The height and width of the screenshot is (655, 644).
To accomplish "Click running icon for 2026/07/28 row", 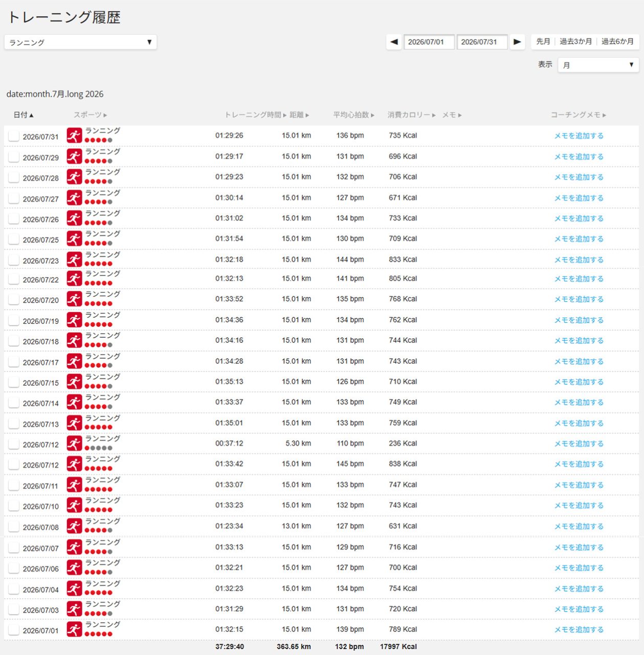I will [x=75, y=177].
